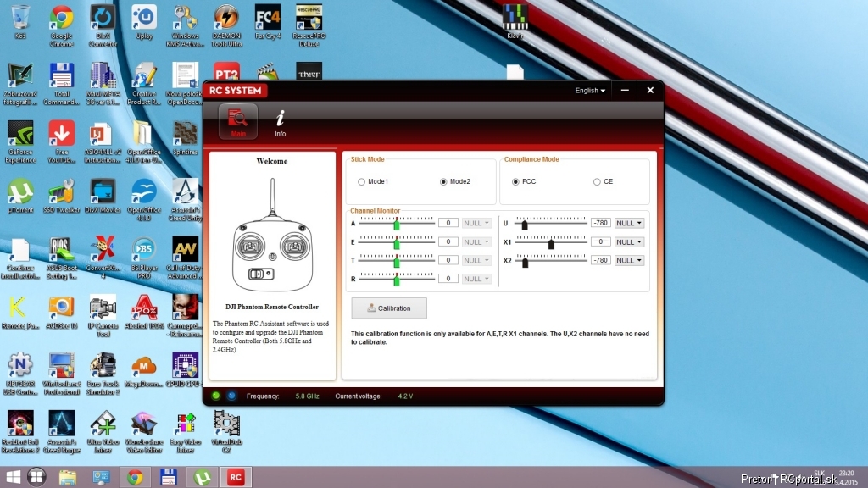Click the channel T slider handle
The image size is (868, 488).
click(397, 262)
